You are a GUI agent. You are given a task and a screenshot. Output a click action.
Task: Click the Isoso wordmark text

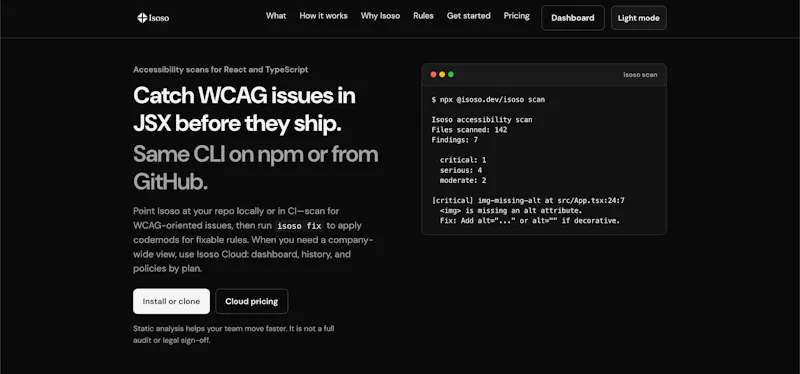pyautogui.click(x=160, y=18)
